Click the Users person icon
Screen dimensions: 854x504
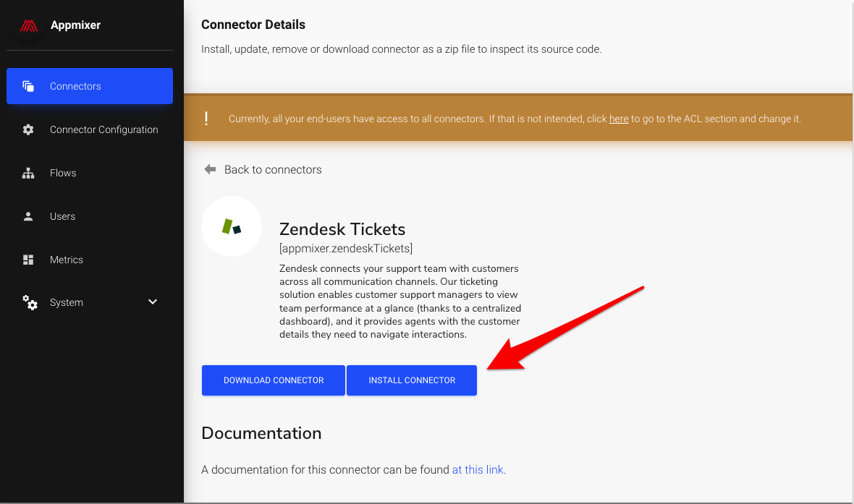click(28, 216)
